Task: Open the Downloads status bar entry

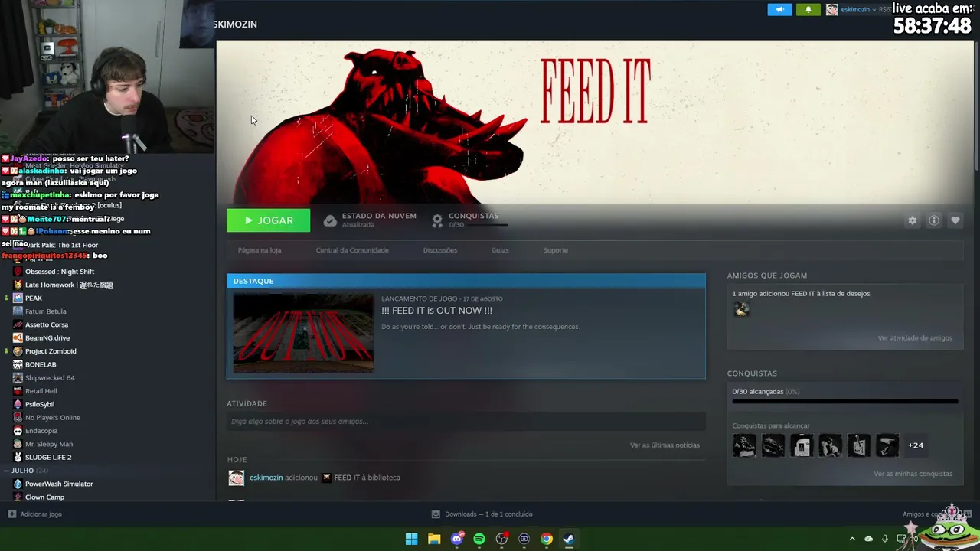Action: (482, 514)
